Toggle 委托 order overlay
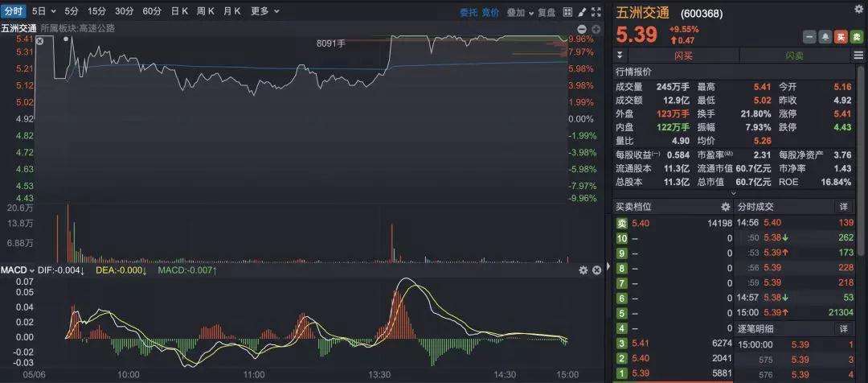This screenshot has height=383, width=868. click(x=469, y=12)
